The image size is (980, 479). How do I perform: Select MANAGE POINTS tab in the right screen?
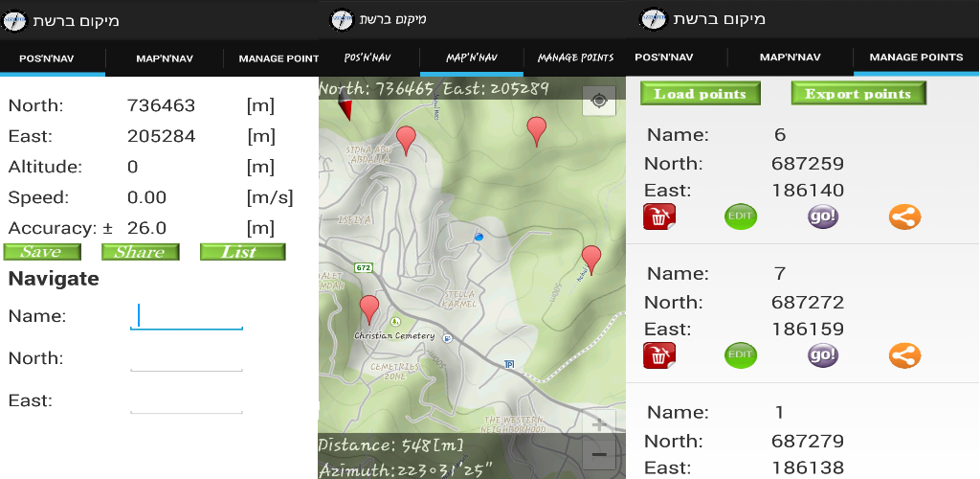coord(916,57)
